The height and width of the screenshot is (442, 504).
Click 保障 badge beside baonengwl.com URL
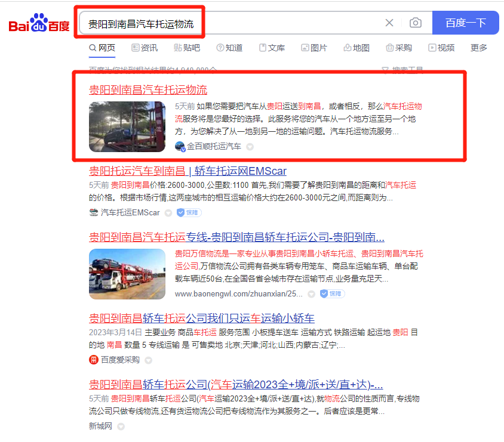(333, 294)
